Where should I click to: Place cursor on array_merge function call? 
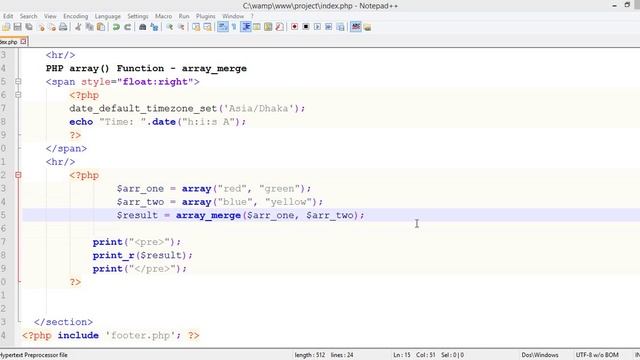[208, 216]
